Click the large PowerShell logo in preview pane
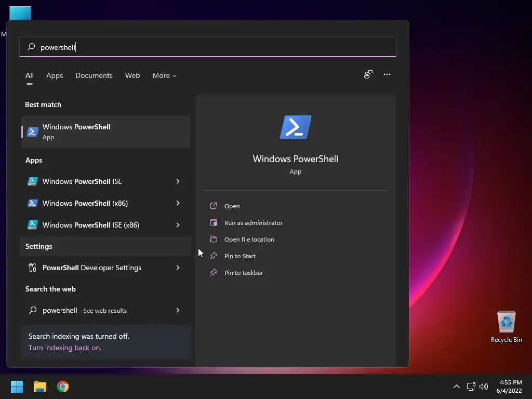The width and height of the screenshot is (532, 399). (296, 127)
